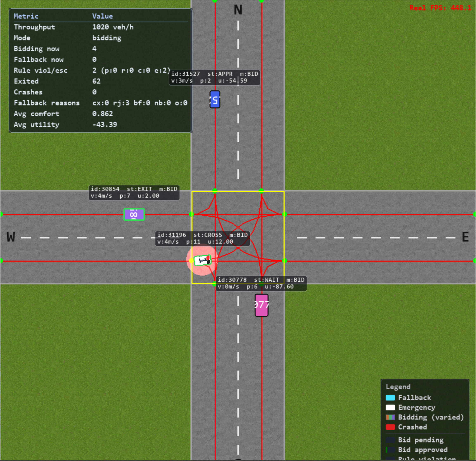This screenshot has height=461, width=476.
Task: Click the Bidding (varied) legend swatch
Action: coord(390,417)
